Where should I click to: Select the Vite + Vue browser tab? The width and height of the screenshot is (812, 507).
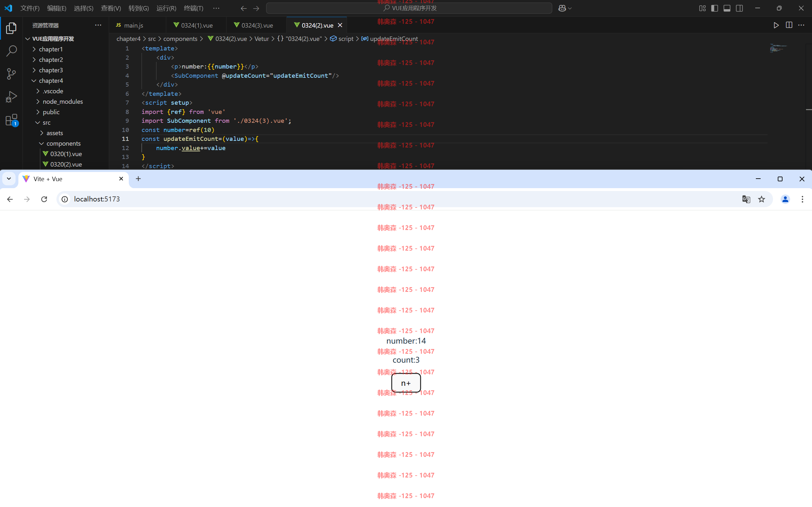(73, 179)
